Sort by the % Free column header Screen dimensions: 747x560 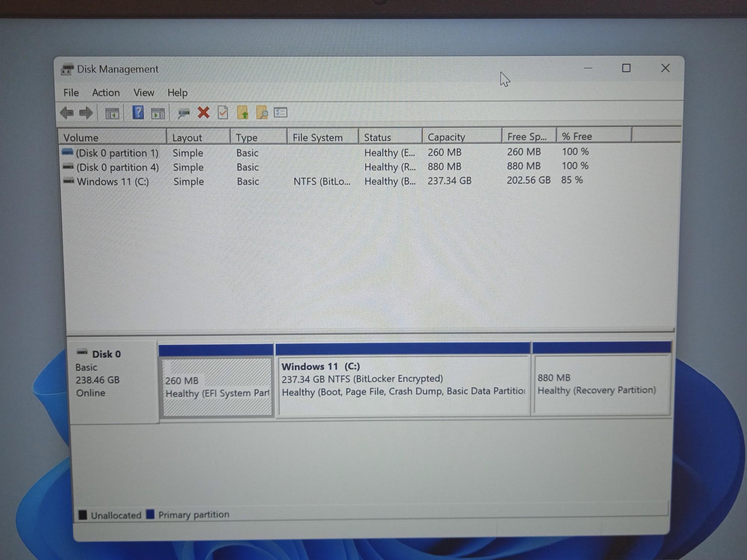coord(594,136)
